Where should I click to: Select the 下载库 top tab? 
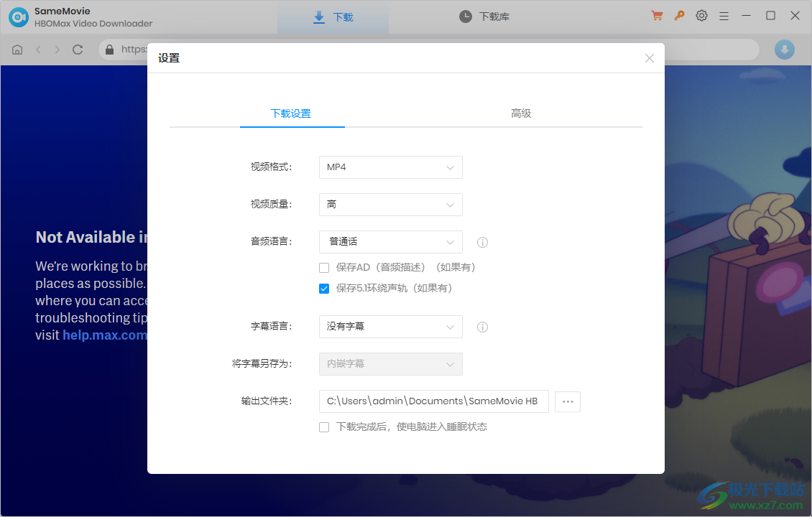484,17
